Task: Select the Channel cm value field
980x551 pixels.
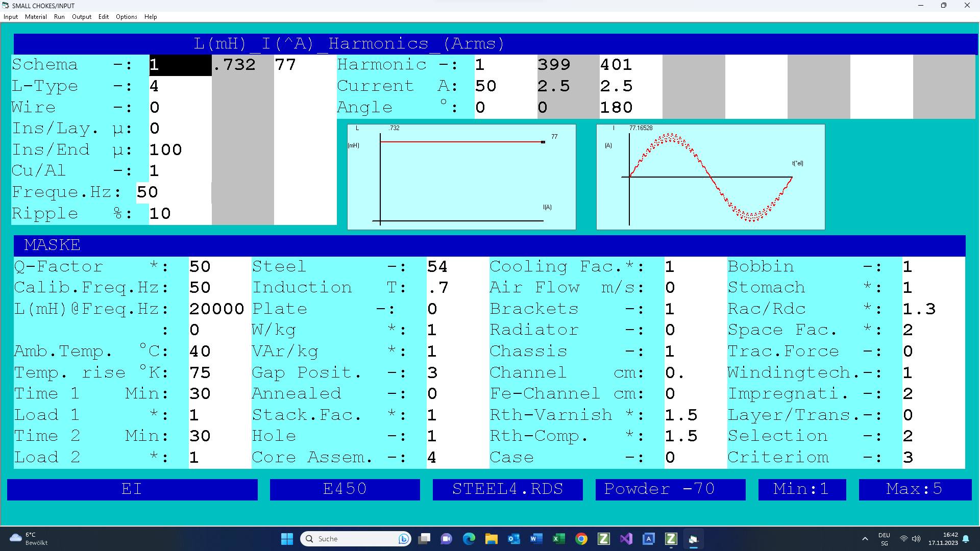Action: coord(695,373)
